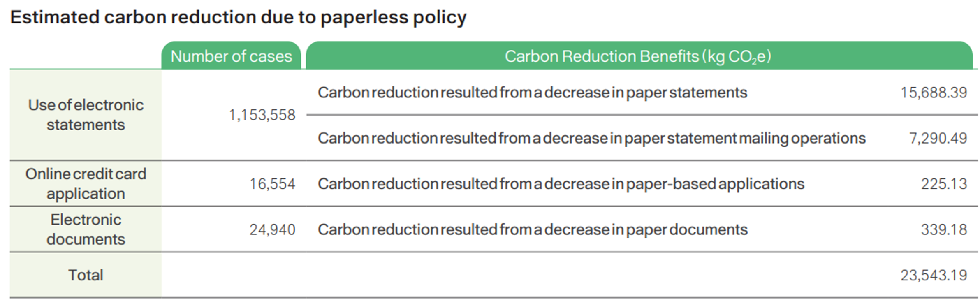Select the 339.18 carbon reduction value

[943, 229]
